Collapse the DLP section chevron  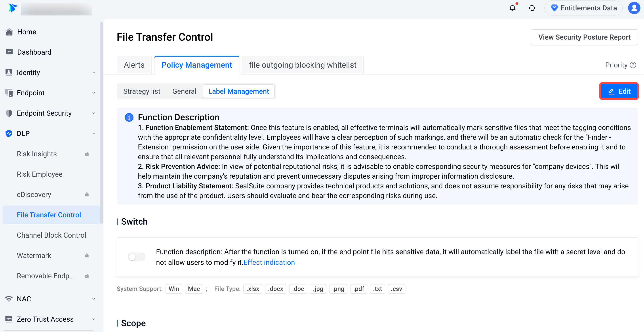tap(94, 134)
